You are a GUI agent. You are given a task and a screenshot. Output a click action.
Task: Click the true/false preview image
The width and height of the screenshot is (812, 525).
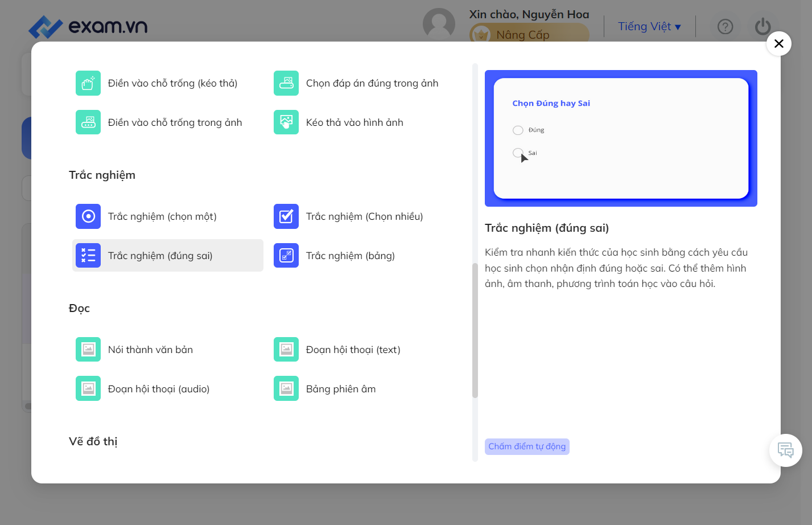coord(621,138)
